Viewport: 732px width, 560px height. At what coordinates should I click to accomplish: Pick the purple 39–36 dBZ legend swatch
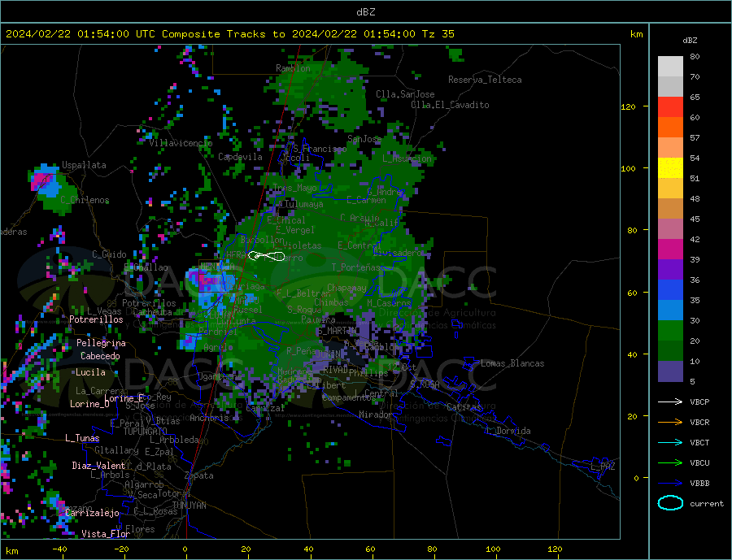[670, 270]
